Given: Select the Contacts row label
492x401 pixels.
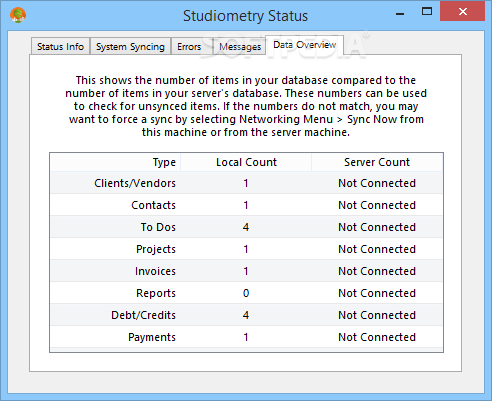Looking at the screenshot, I should [153, 205].
